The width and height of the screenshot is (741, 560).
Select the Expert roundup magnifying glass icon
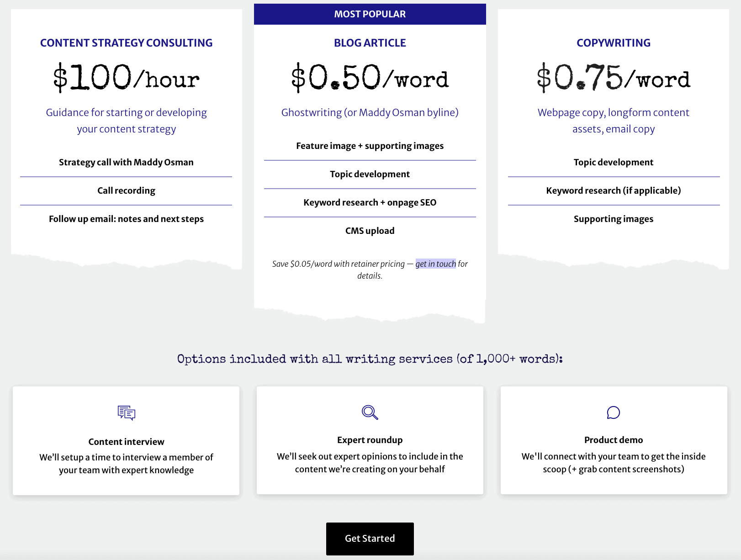click(x=370, y=412)
